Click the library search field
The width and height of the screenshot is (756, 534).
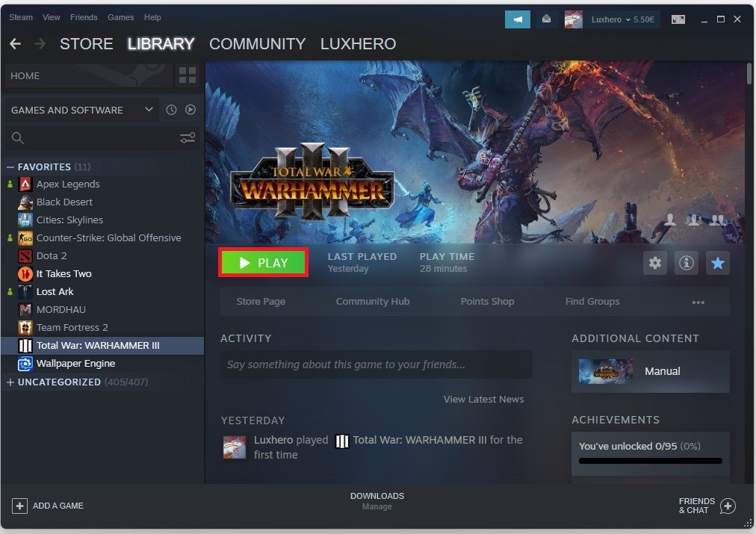102,138
